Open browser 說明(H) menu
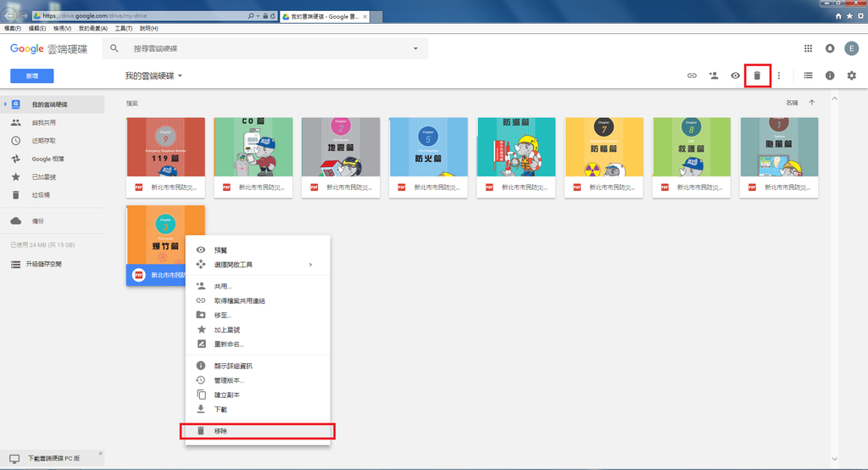This screenshot has width=868, height=470. (x=149, y=28)
